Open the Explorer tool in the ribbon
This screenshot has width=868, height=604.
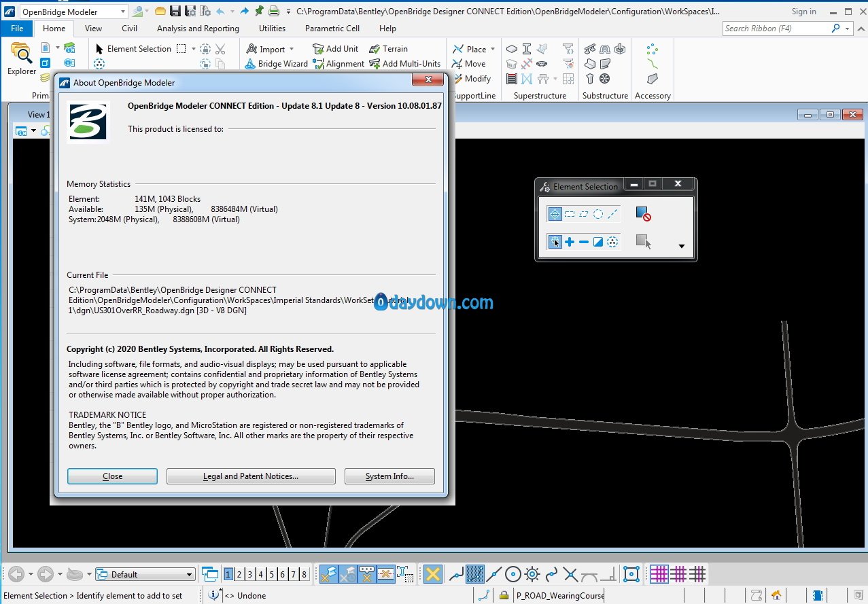tap(22, 58)
